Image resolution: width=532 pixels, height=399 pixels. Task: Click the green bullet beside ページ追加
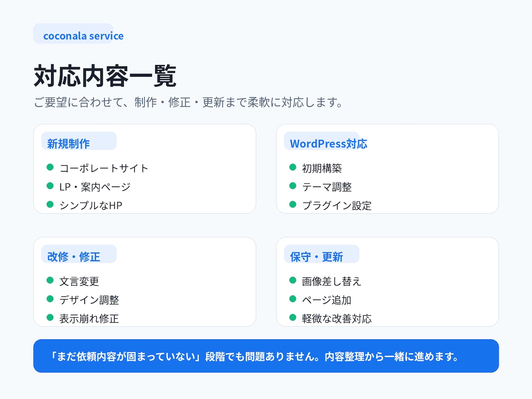pyautogui.click(x=293, y=299)
